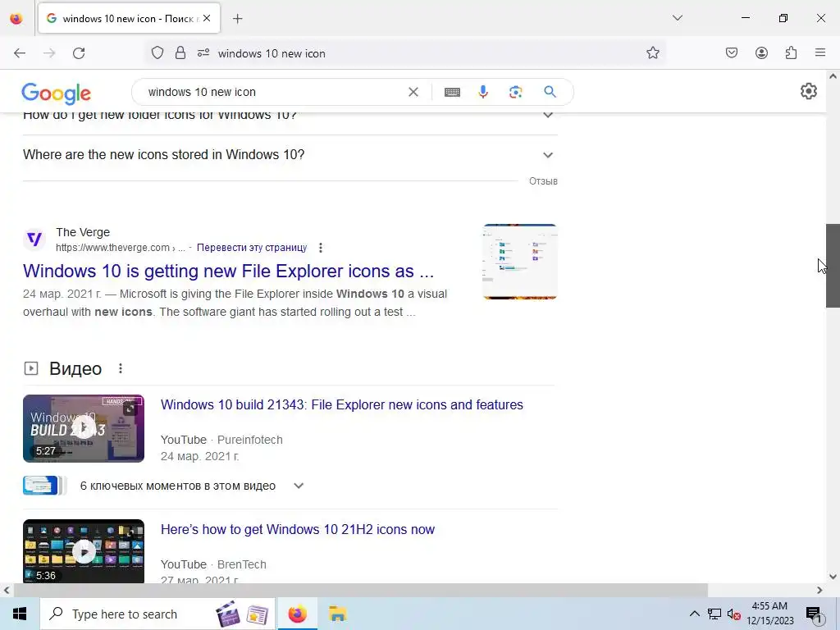The height and width of the screenshot is (630, 840).
Task: Open the Firefox hamburger menu
Action: point(820,52)
